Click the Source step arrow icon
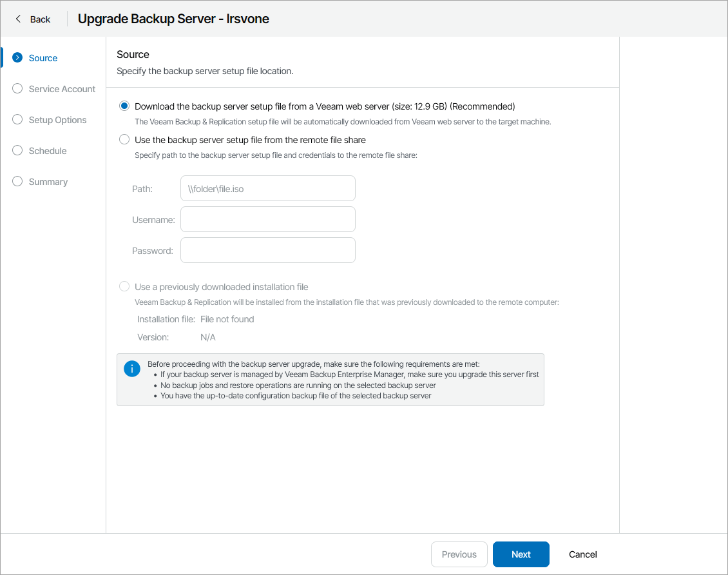 tap(17, 58)
